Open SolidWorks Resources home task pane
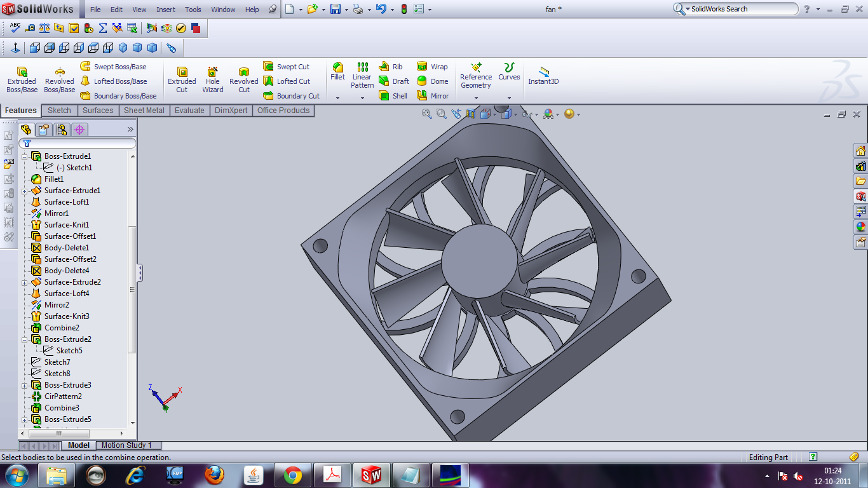 (x=860, y=151)
